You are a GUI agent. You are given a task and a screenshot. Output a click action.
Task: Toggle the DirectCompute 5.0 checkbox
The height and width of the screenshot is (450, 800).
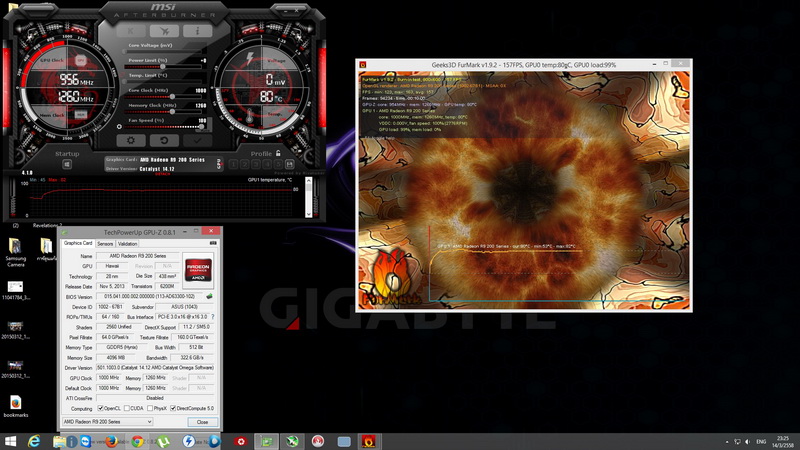pos(173,408)
